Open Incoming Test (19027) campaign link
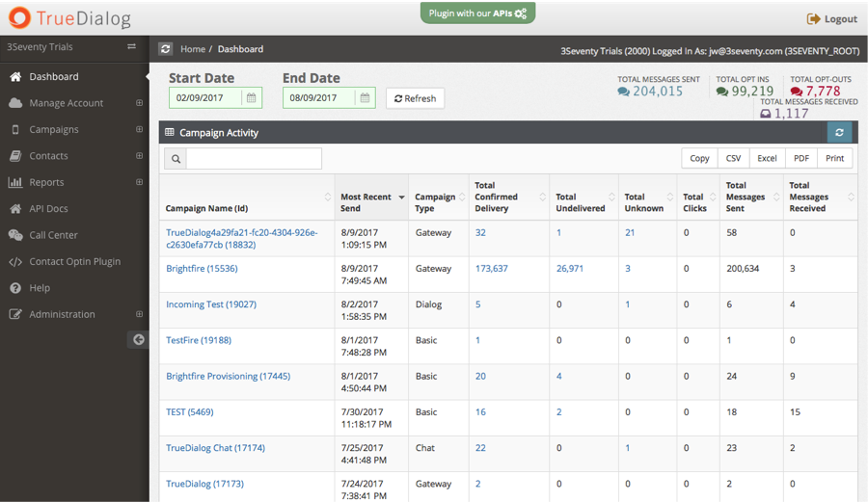The height and width of the screenshot is (502, 868). click(x=211, y=304)
